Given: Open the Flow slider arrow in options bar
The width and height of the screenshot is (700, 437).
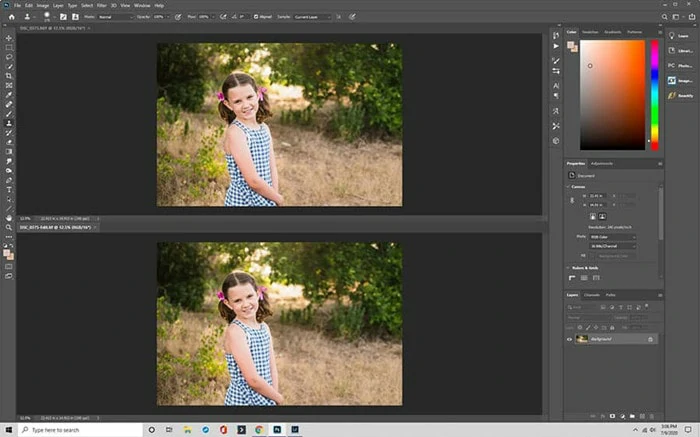Looking at the screenshot, I should pos(212,17).
